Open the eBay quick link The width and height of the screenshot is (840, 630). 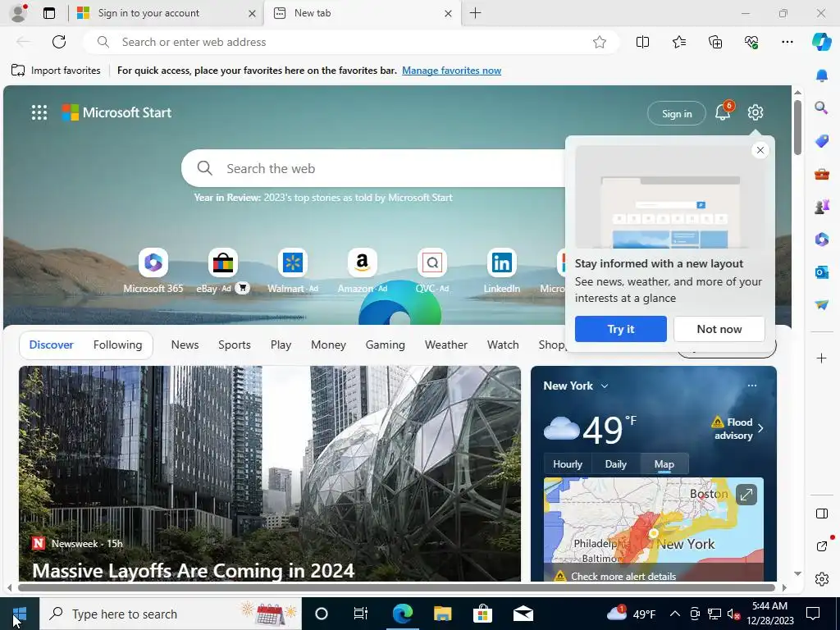click(223, 271)
